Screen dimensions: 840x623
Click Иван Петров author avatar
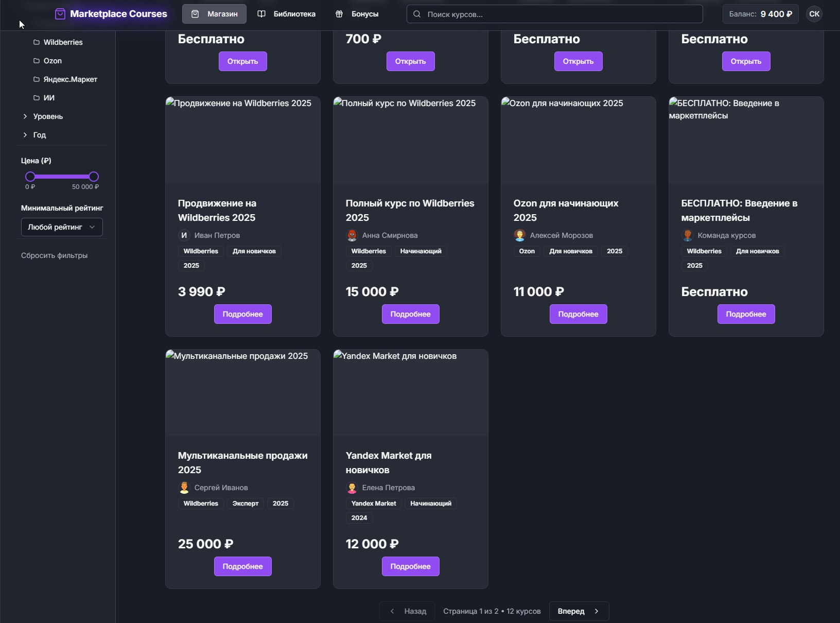pyautogui.click(x=184, y=235)
